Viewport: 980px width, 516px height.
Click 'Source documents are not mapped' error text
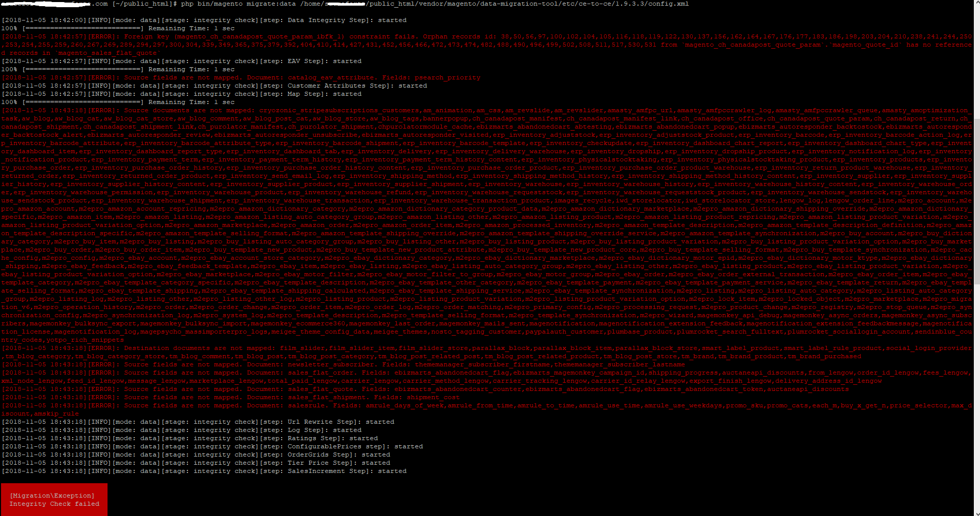pyautogui.click(x=189, y=110)
